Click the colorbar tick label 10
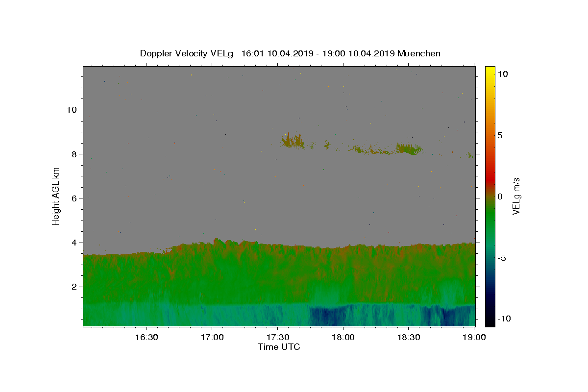588x392 pixels. pos(502,73)
